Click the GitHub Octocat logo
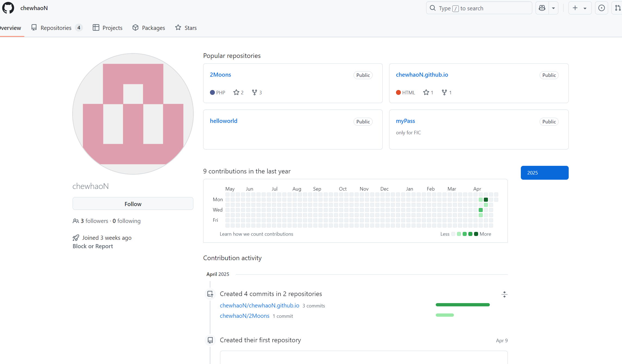 tap(8, 8)
